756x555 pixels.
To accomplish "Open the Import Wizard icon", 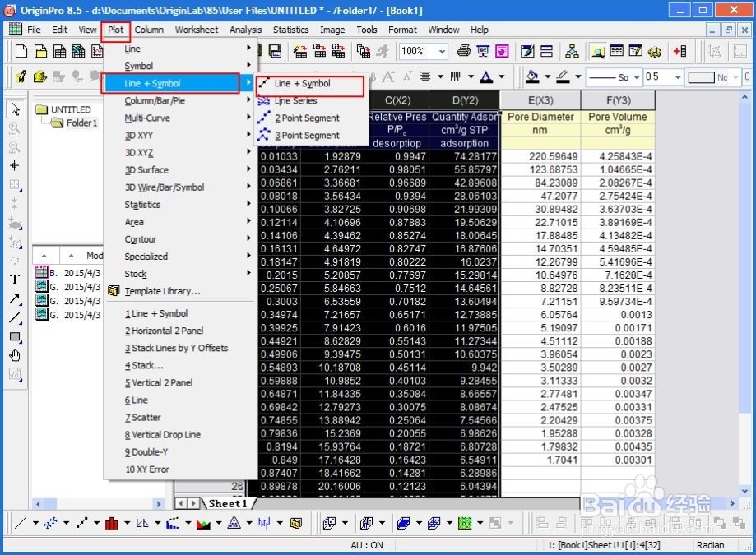I will coord(300,51).
